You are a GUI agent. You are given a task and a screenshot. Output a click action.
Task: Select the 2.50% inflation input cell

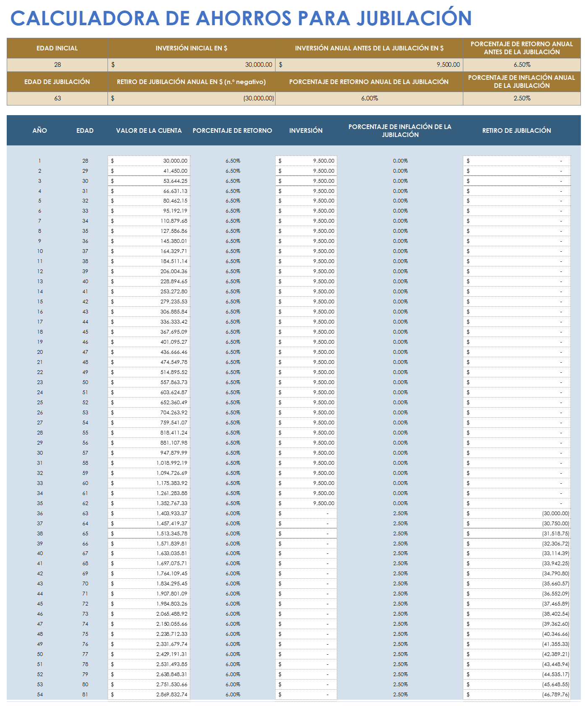click(x=522, y=98)
